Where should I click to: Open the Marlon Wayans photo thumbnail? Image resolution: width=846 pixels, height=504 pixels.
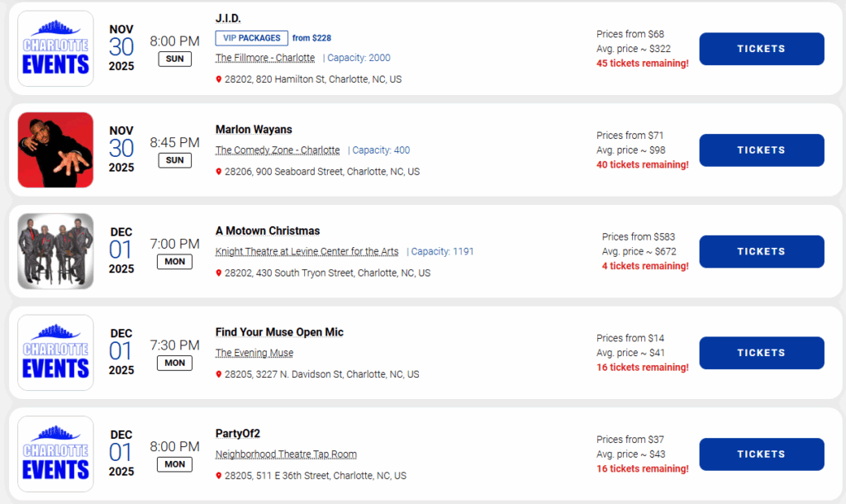[x=55, y=150]
